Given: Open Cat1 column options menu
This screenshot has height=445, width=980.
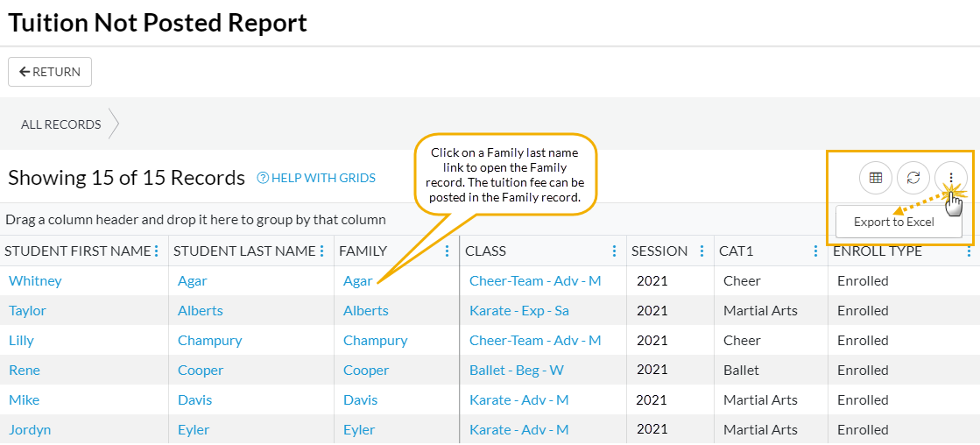Looking at the screenshot, I should [x=815, y=251].
